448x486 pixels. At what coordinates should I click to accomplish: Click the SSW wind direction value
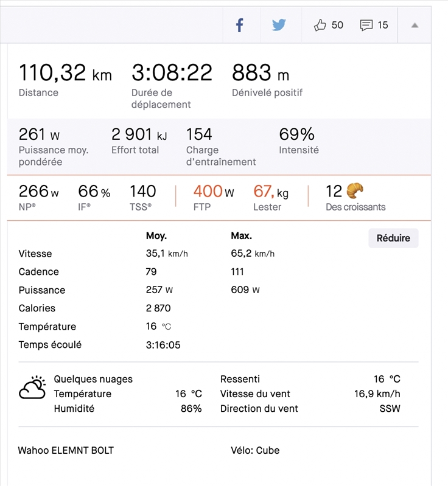[x=390, y=409]
